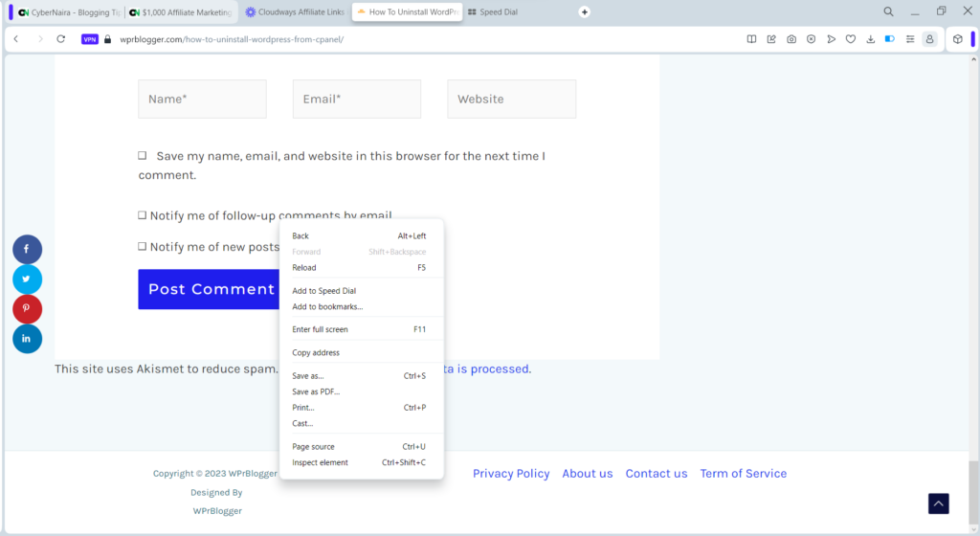Open the Privacy Policy footer link
The image size is (980, 536).
click(511, 474)
